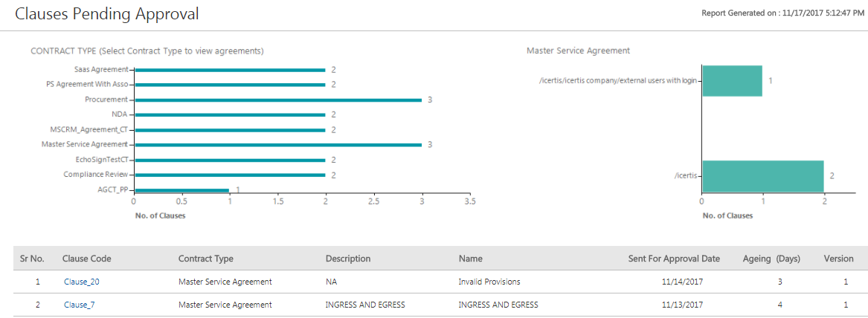Image resolution: width=868 pixels, height=318 pixels.
Task: Click the Compliance Review bar
Action: 229,175
